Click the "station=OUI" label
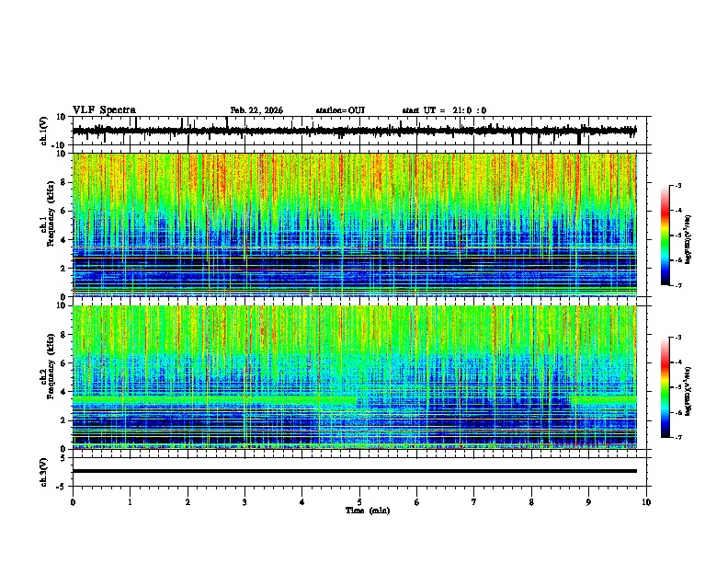The width and height of the screenshot is (728, 563). tap(340, 110)
